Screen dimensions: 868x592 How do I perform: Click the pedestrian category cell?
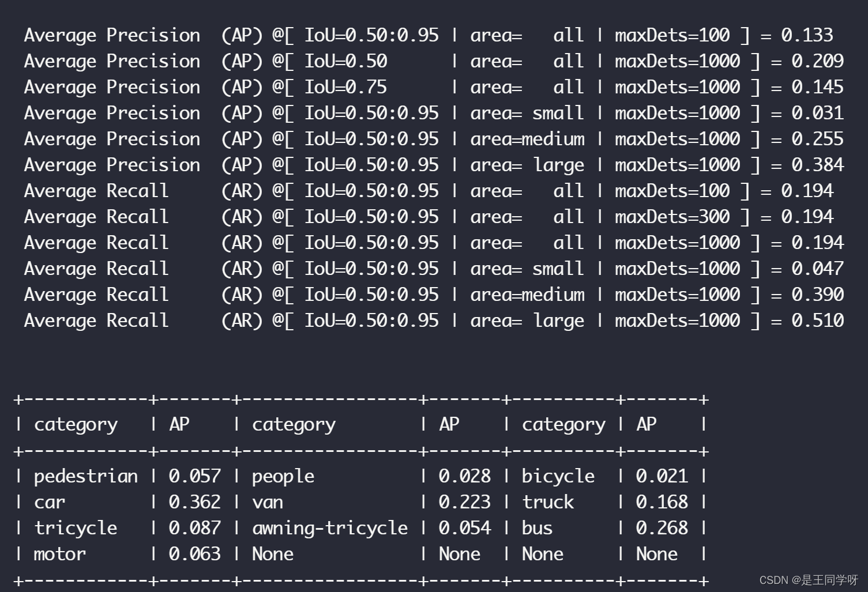point(85,476)
